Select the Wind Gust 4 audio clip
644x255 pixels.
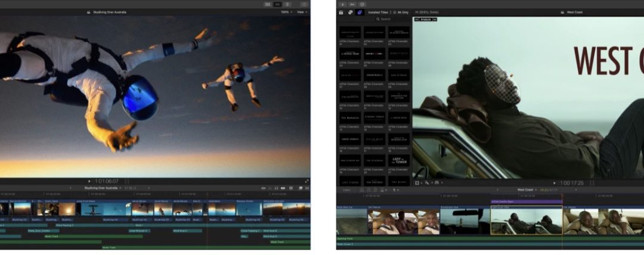pos(187,231)
